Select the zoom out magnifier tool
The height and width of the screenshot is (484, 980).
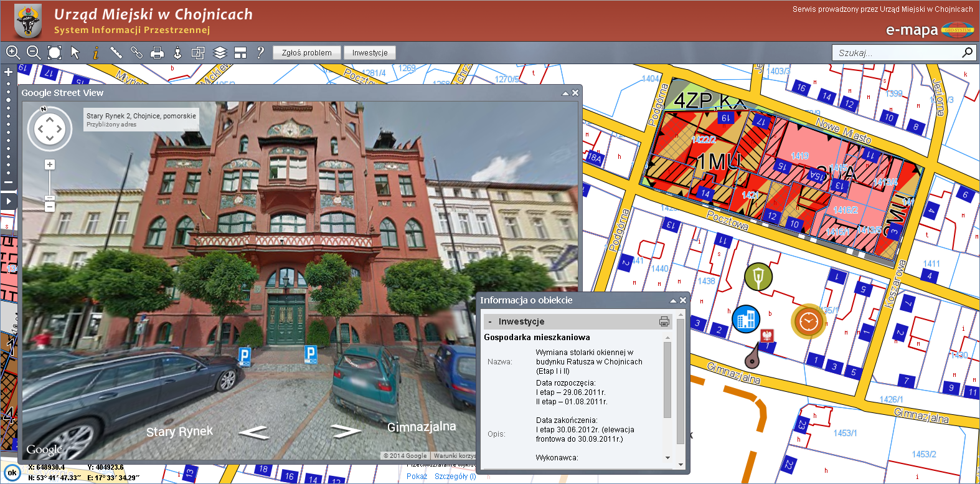[x=34, y=52]
